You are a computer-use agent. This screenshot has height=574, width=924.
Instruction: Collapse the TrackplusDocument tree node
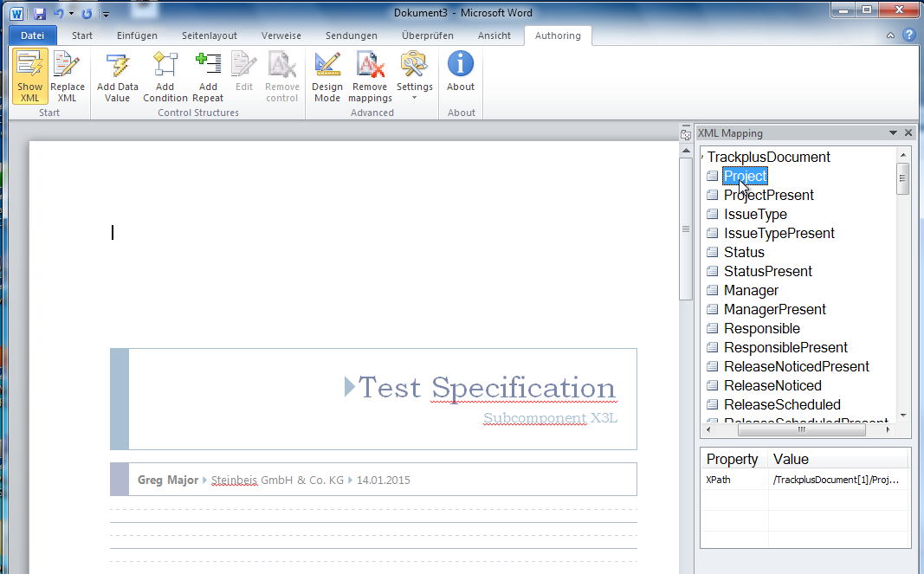click(702, 158)
